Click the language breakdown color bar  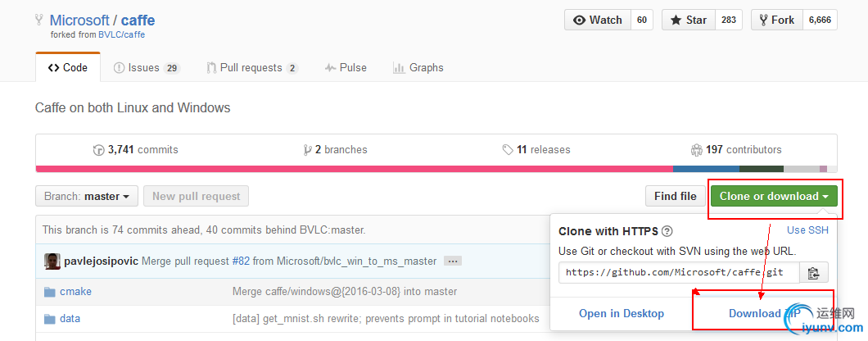[x=436, y=169]
